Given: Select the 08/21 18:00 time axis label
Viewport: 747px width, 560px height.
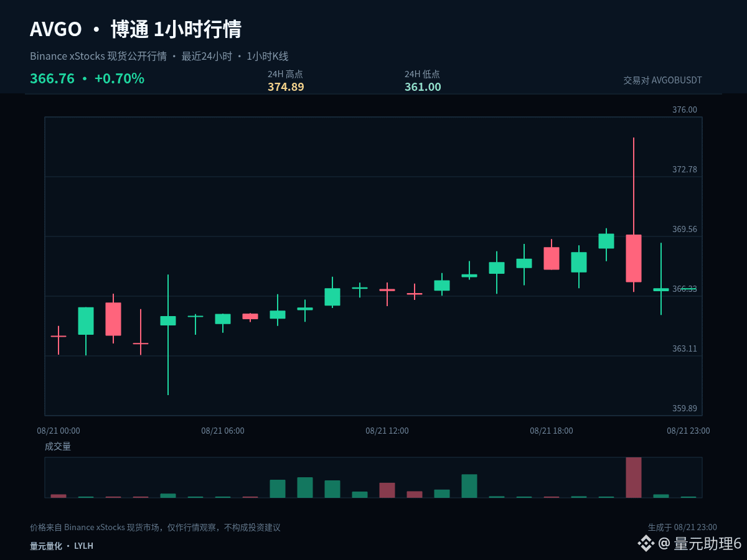Looking at the screenshot, I should pos(552,431).
